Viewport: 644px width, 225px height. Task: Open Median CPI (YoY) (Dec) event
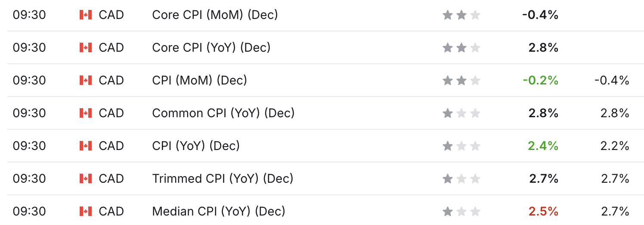pyautogui.click(x=219, y=211)
